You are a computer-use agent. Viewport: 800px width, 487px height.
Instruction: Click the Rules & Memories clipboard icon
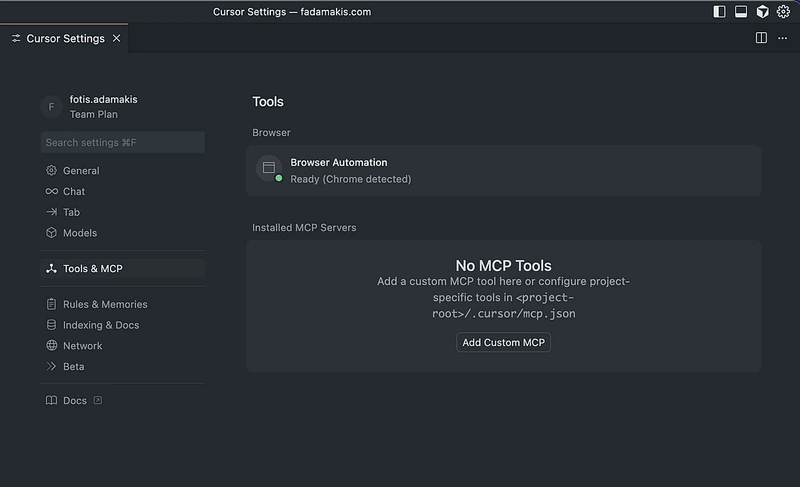[x=52, y=304]
